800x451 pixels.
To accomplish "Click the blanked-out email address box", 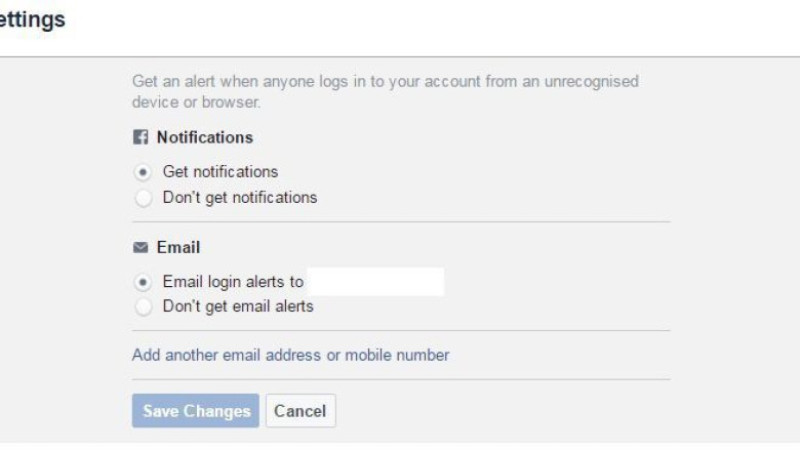I will (x=377, y=282).
